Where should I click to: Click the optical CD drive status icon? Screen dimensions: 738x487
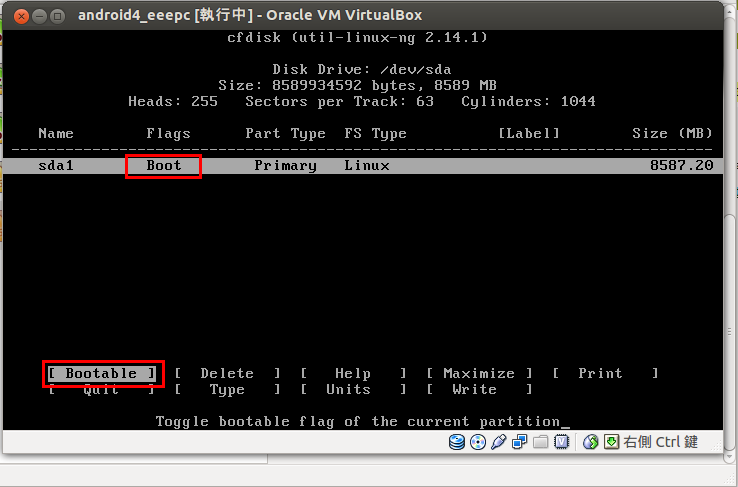coord(478,442)
